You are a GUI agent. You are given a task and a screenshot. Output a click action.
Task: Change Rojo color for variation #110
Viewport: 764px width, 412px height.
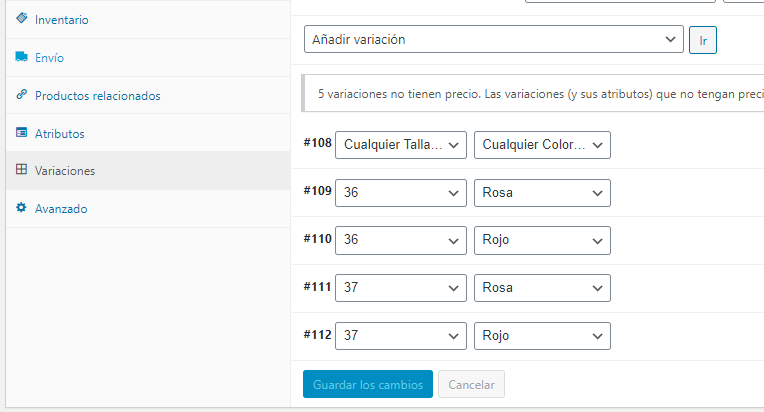(542, 240)
